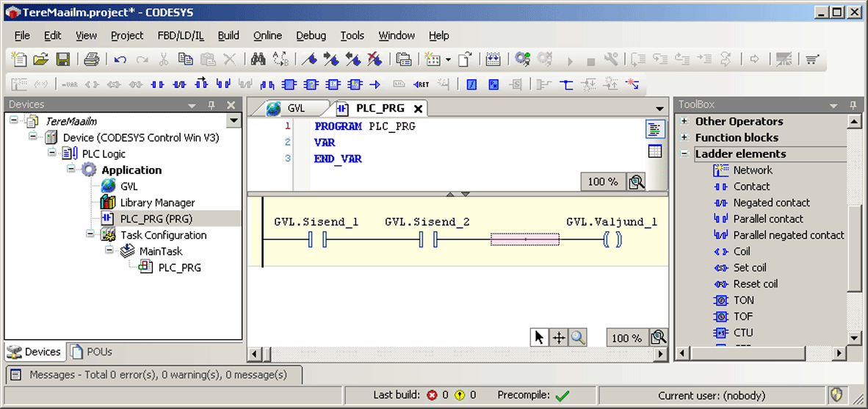Click the Insert contact toolbar icon
The width and height of the screenshot is (868, 409).
159,84
